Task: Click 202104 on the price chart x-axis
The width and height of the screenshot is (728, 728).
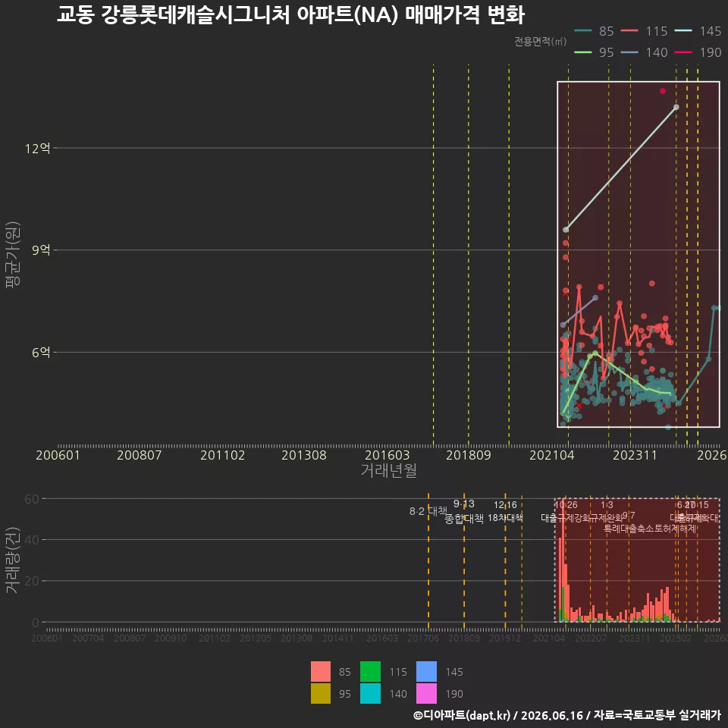Action: tap(552, 455)
